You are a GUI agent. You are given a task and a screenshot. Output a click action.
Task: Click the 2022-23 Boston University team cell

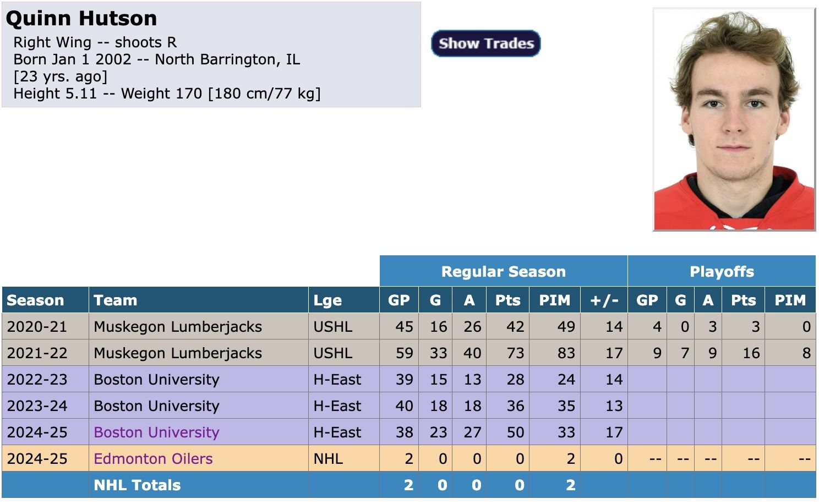156,380
